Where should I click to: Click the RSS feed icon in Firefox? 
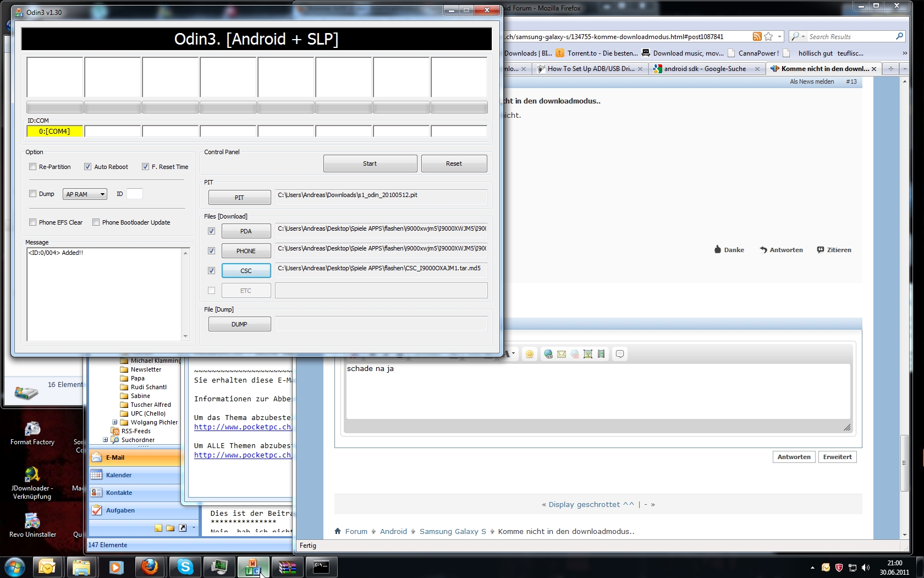(757, 36)
